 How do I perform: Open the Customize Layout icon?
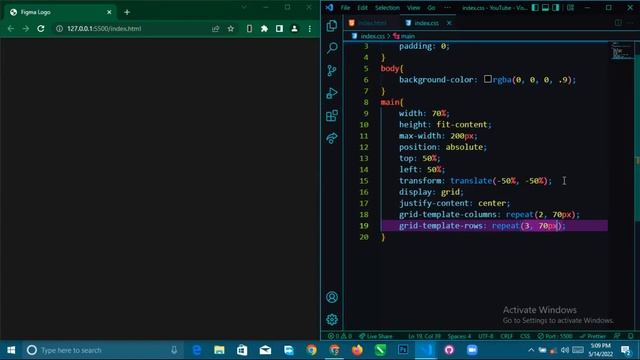(570, 8)
